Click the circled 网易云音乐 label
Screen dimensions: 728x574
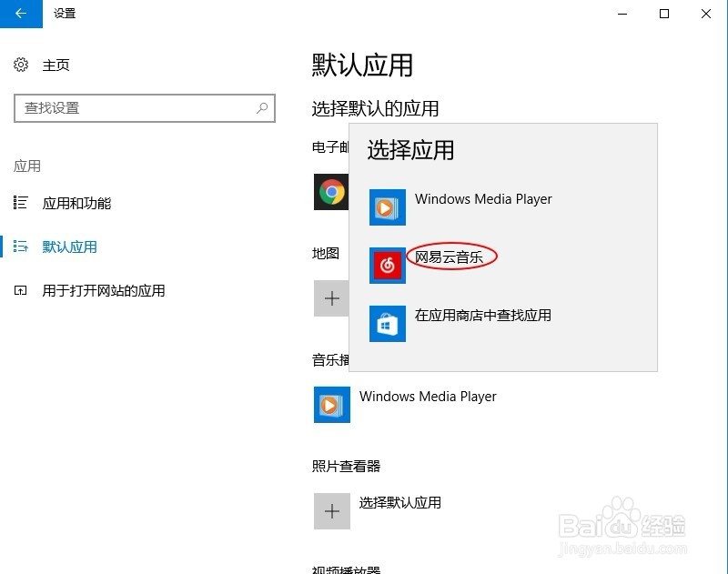pyautogui.click(x=452, y=257)
